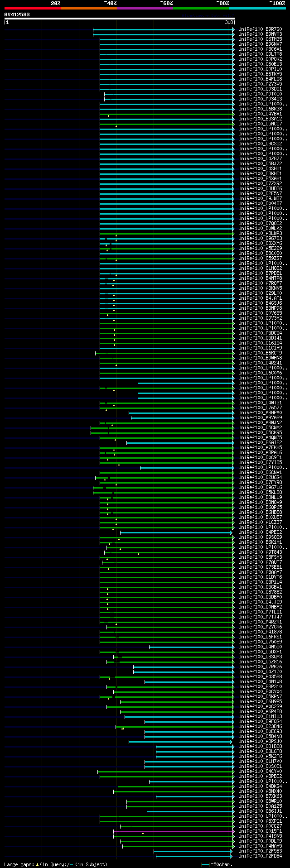Click the UniRef100_Q23D46 hit label

click(x=260, y=726)
